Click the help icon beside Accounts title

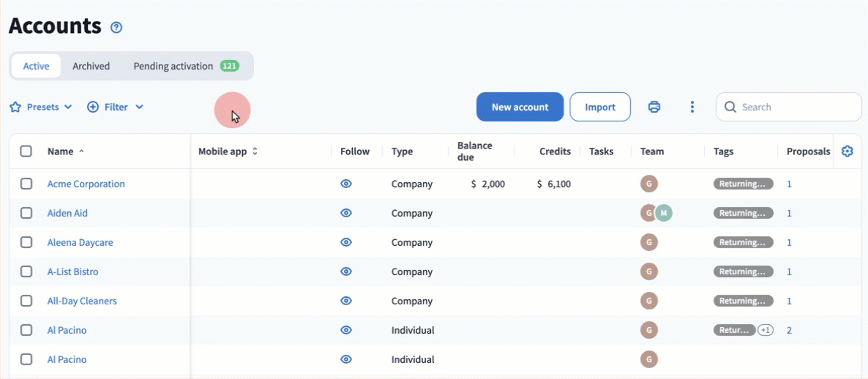click(116, 28)
